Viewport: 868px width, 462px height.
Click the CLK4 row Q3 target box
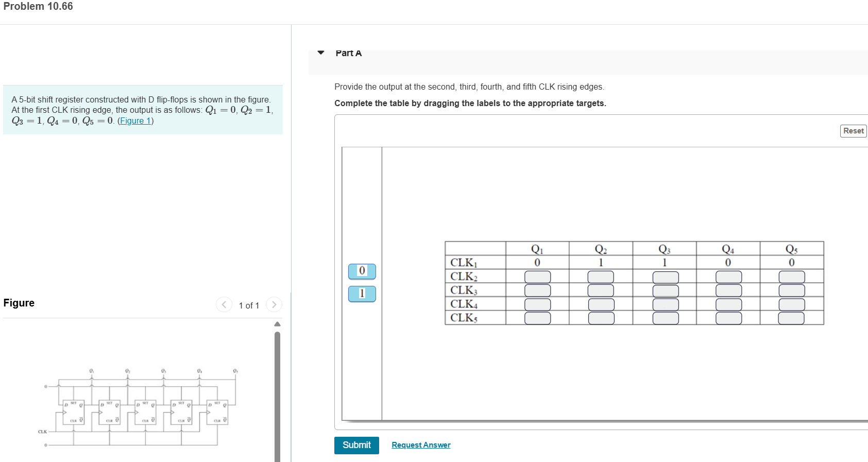(665, 304)
